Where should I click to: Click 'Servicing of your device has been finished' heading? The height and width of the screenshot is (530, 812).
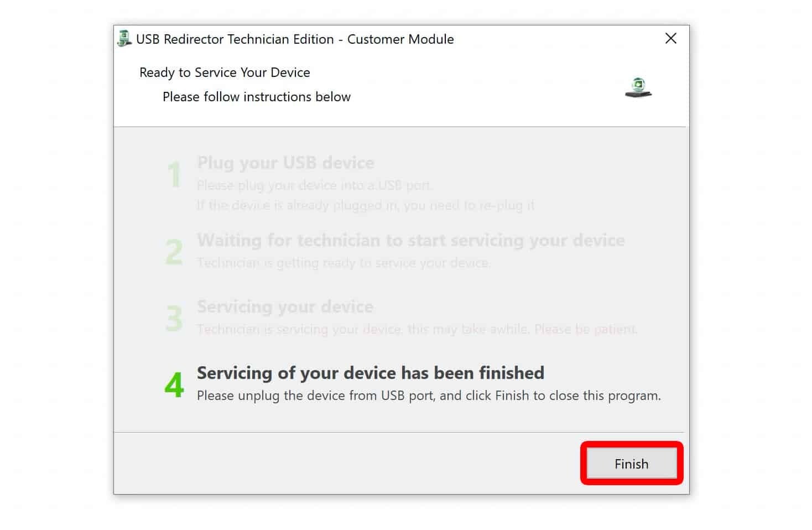[371, 373]
